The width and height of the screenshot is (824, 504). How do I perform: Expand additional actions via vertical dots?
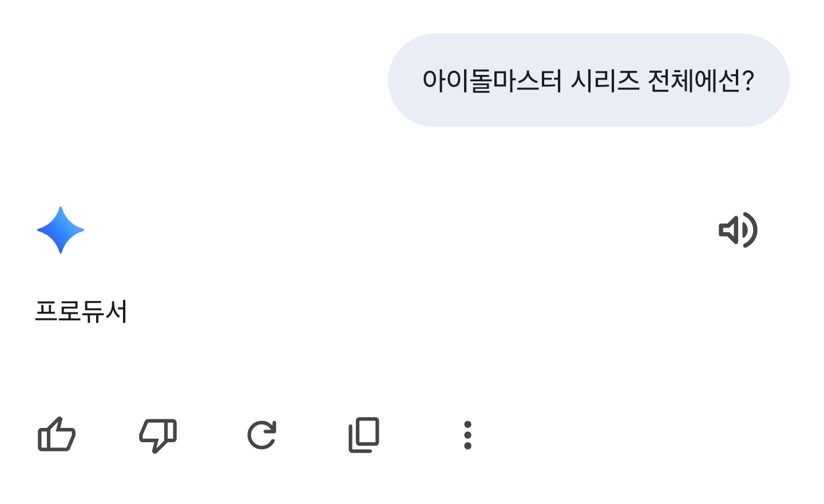click(468, 435)
